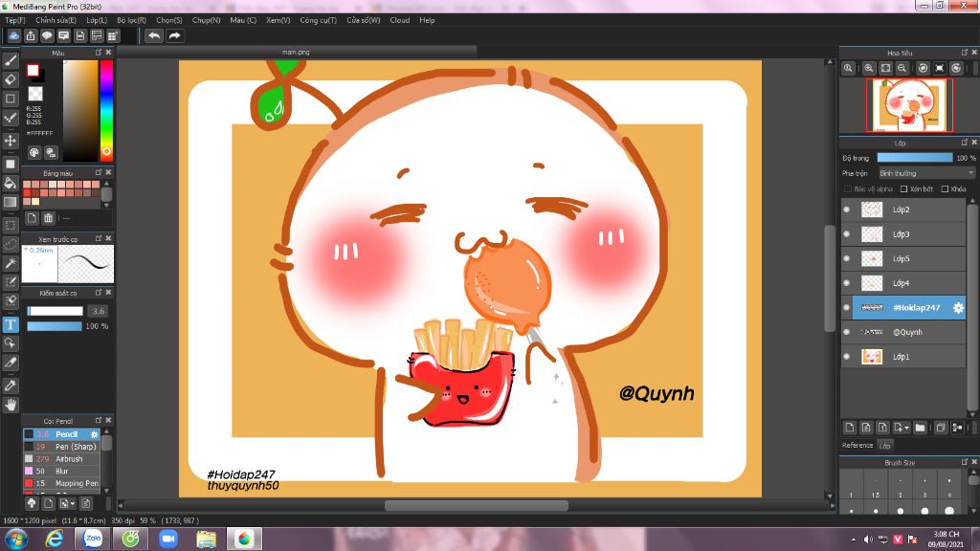Click the horizontal canvas scrollbar
This screenshot has width=980, height=551.
476,505
